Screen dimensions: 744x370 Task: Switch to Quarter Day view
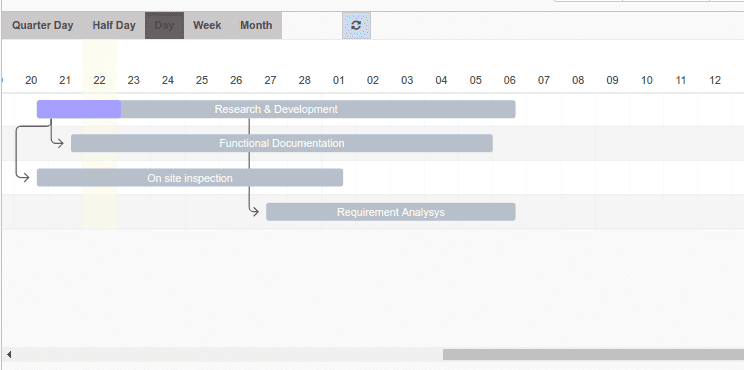tap(43, 26)
